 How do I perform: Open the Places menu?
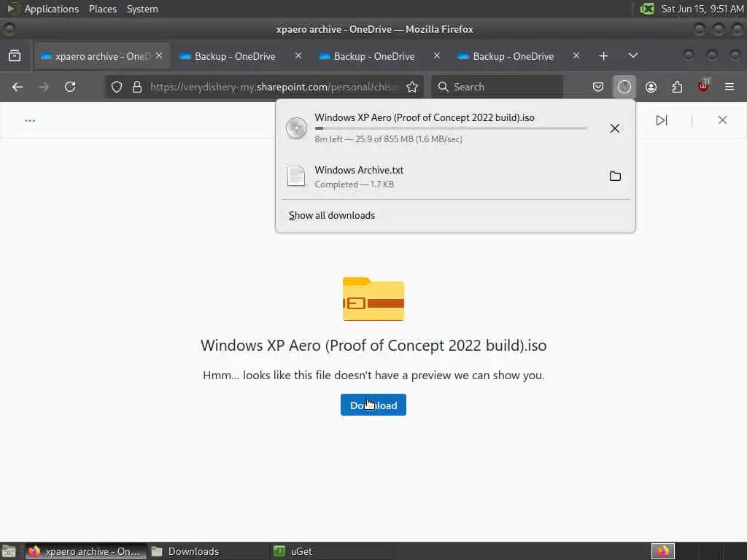102,9
